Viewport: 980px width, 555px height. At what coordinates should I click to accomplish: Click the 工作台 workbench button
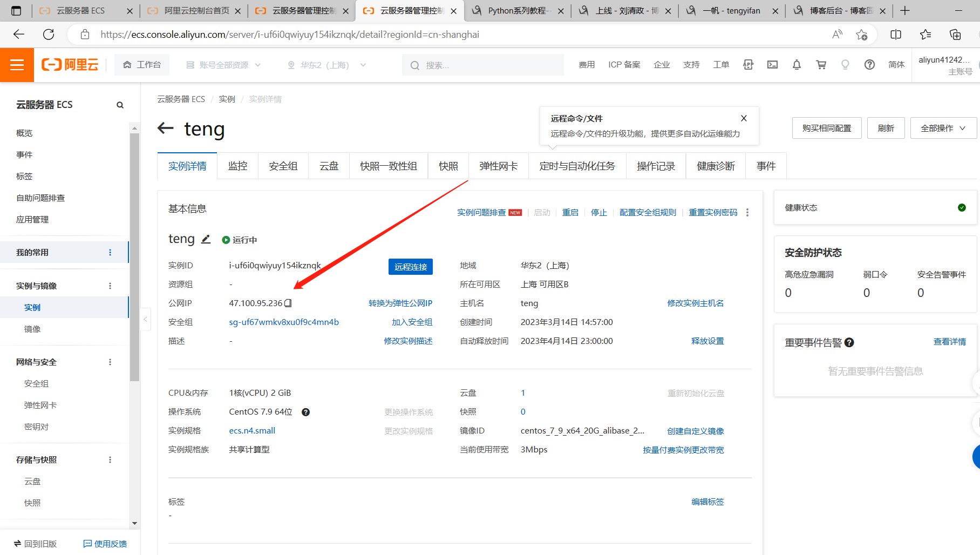tap(142, 65)
